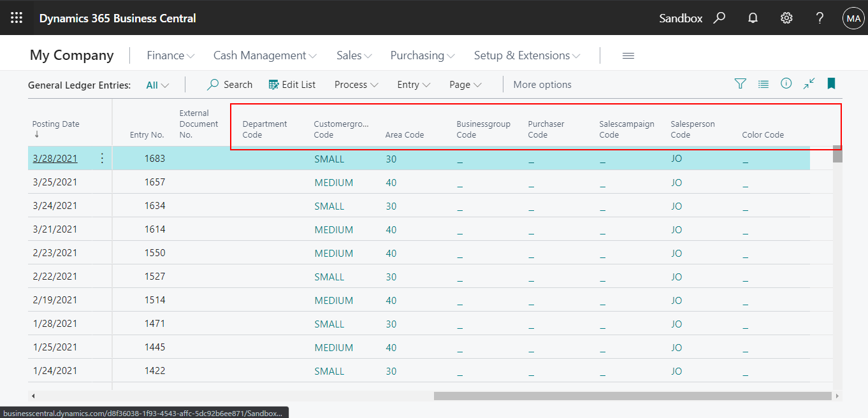
Task: Open the Entry dropdown menu
Action: 413,84
